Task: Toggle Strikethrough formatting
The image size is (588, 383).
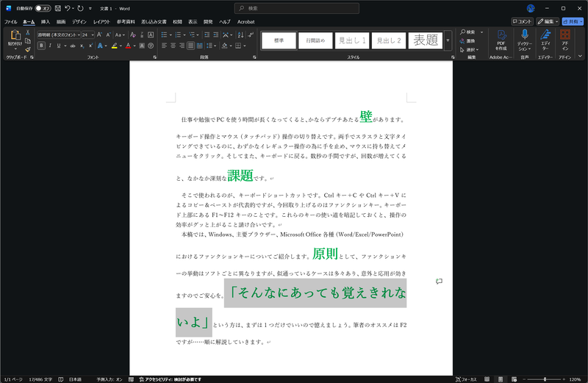Action: click(x=73, y=46)
